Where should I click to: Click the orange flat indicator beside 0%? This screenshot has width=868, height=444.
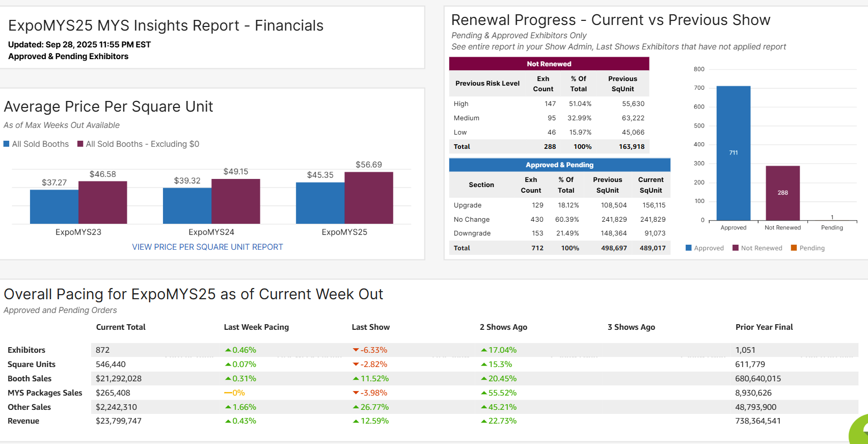tap(228, 393)
